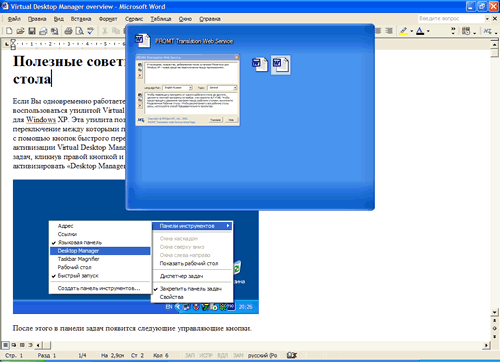Open the Сервис menu
This screenshot has height=362, width=500.
click(x=134, y=19)
